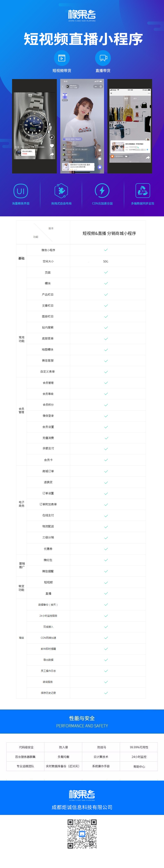Click the checkmark beside 三级分销
164x868 pixels.
[x=106, y=537]
